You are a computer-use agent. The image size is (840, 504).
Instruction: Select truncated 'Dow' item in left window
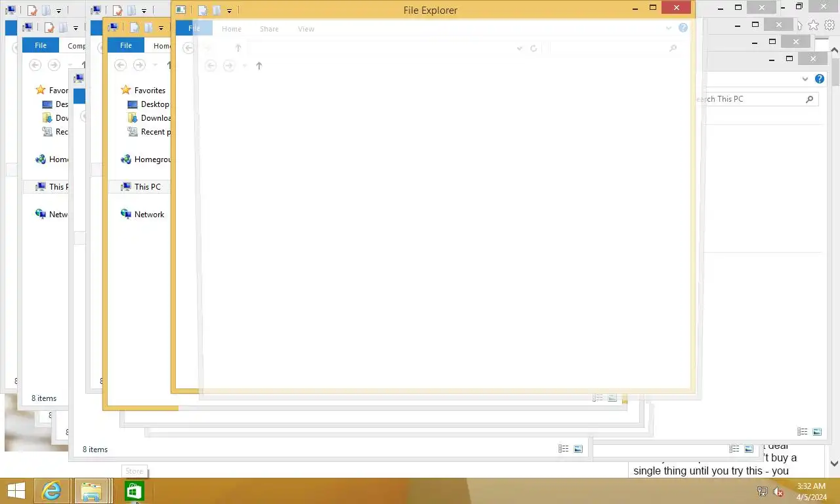pyautogui.click(x=55, y=118)
